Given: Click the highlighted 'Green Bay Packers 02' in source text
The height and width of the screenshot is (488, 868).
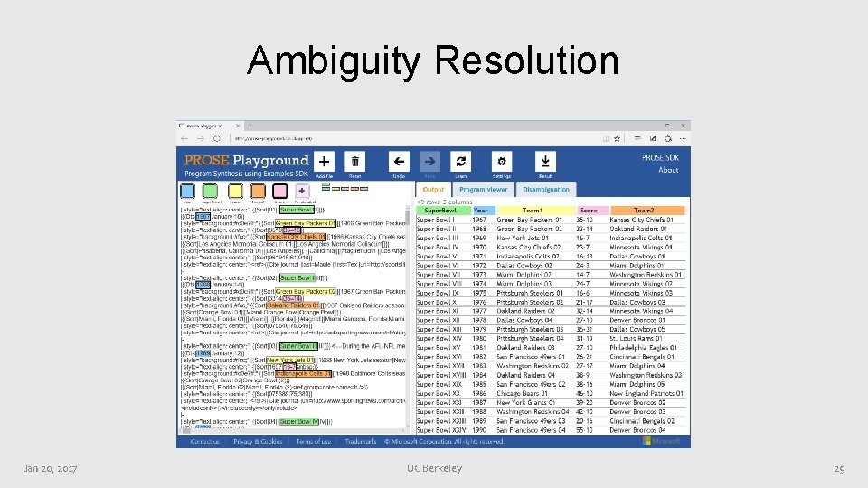Looking at the screenshot, I should [x=306, y=291].
